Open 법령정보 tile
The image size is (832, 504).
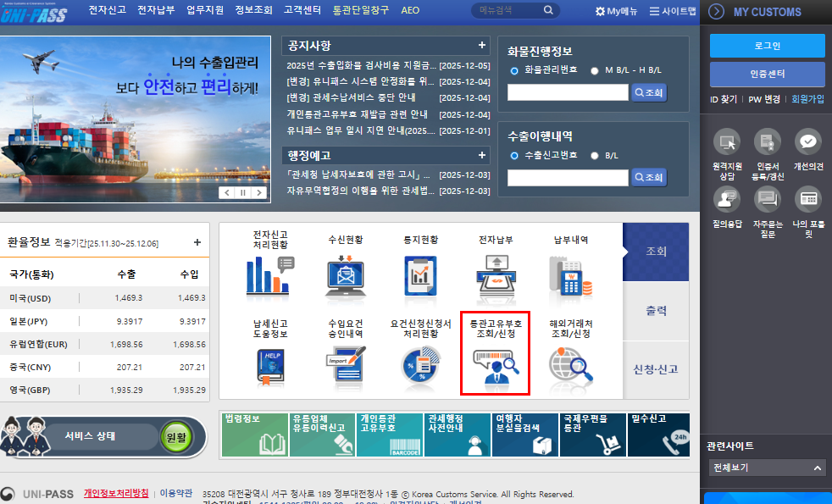pyautogui.click(x=255, y=435)
